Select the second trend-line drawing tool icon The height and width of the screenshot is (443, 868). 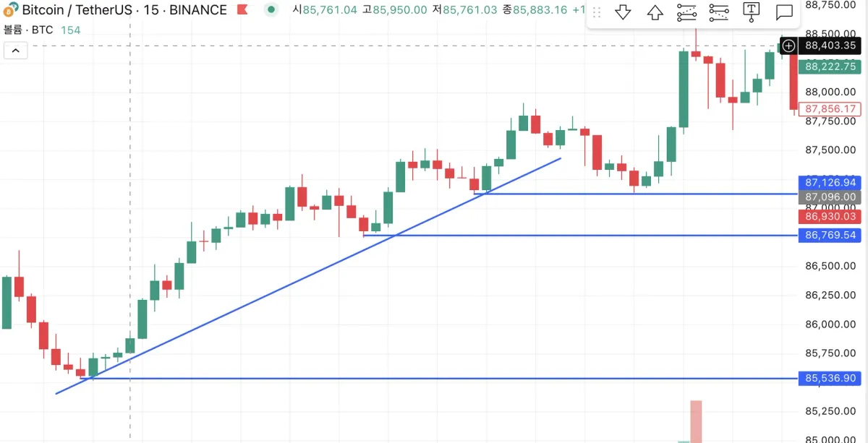tap(719, 12)
